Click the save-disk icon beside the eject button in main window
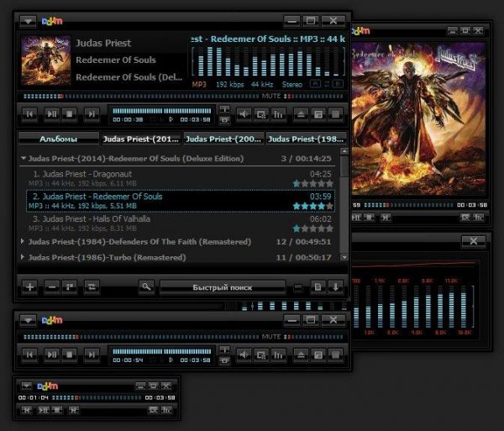 318,114
